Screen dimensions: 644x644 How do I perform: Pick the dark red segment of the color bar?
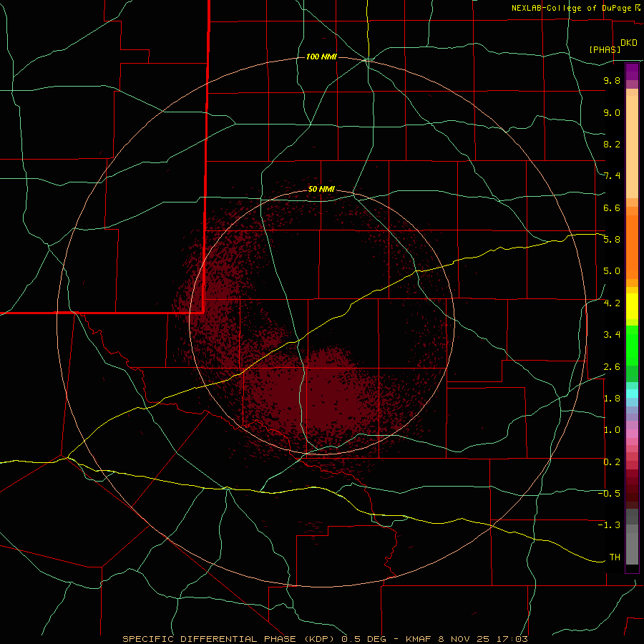pyautogui.click(x=632, y=489)
